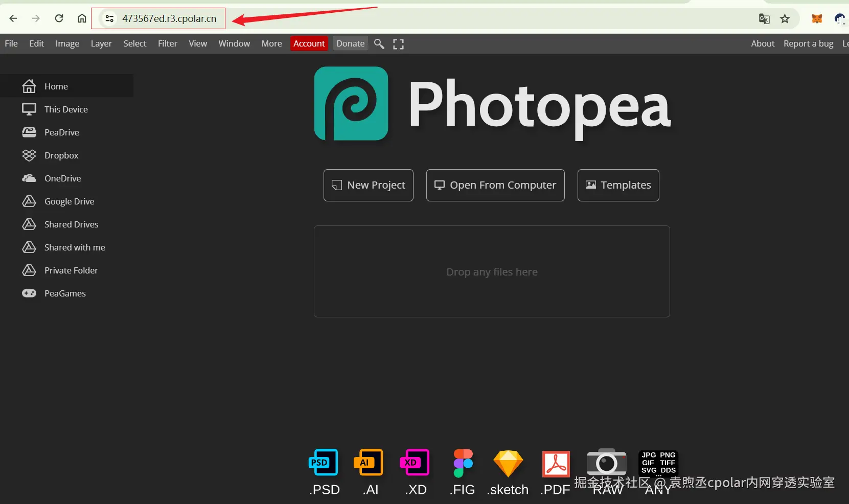Screen dimensions: 849x504
Task: Open the Templates button
Action: [x=618, y=185]
